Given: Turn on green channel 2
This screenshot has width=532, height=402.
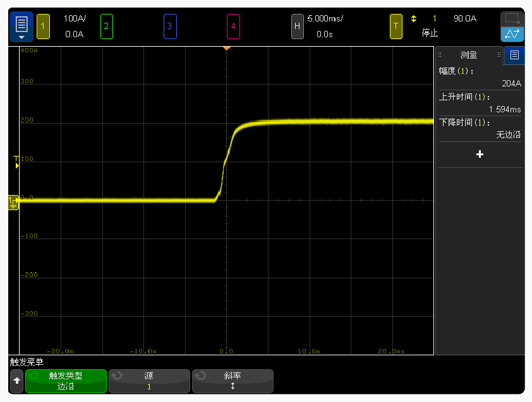Looking at the screenshot, I should (106, 27).
